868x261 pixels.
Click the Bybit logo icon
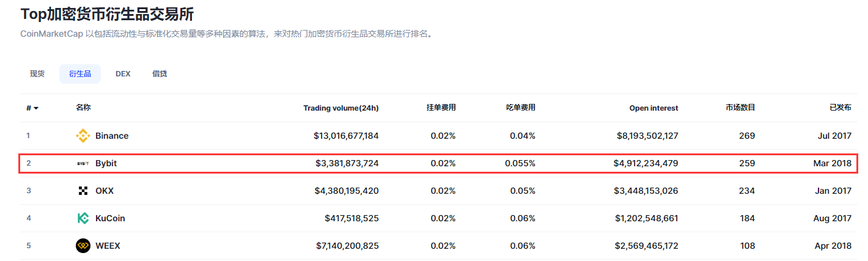[83, 163]
